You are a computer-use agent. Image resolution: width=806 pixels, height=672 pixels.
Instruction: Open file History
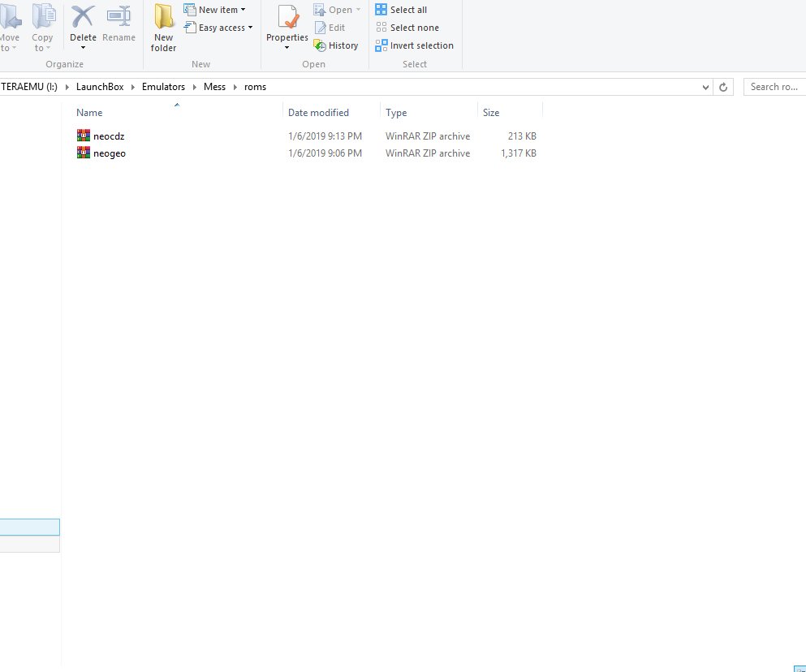[x=336, y=45]
